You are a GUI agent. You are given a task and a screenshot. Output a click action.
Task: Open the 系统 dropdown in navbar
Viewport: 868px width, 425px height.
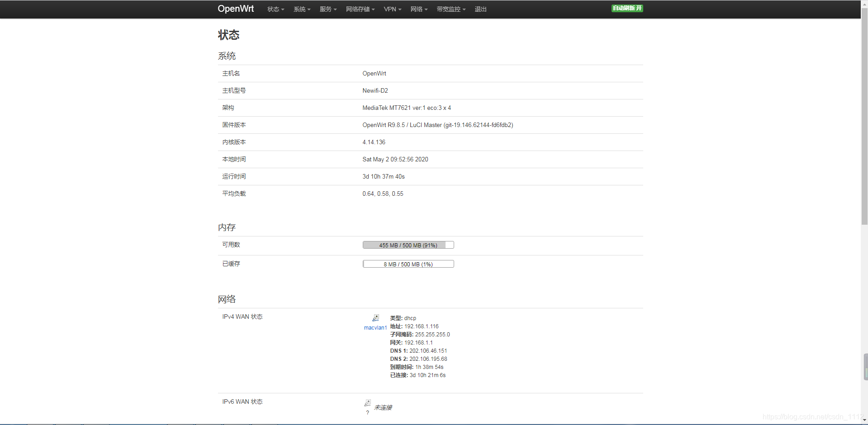tap(302, 9)
